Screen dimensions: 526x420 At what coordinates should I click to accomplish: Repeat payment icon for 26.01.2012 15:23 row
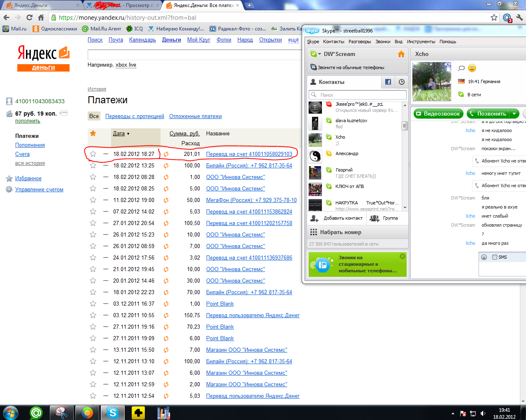(166, 235)
